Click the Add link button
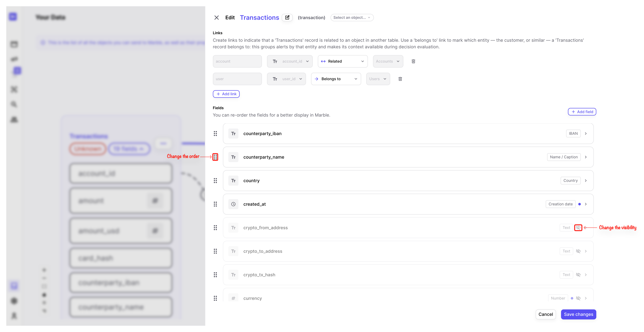 (x=226, y=94)
